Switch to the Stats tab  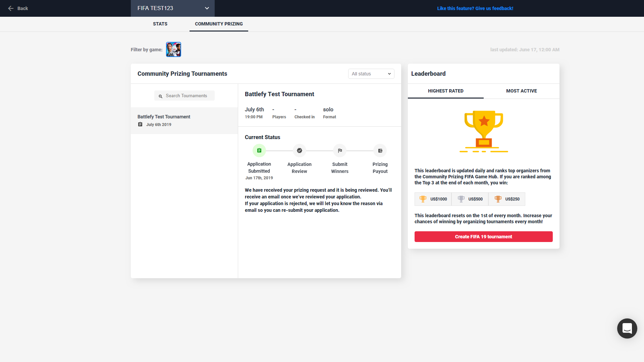tap(160, 24)
